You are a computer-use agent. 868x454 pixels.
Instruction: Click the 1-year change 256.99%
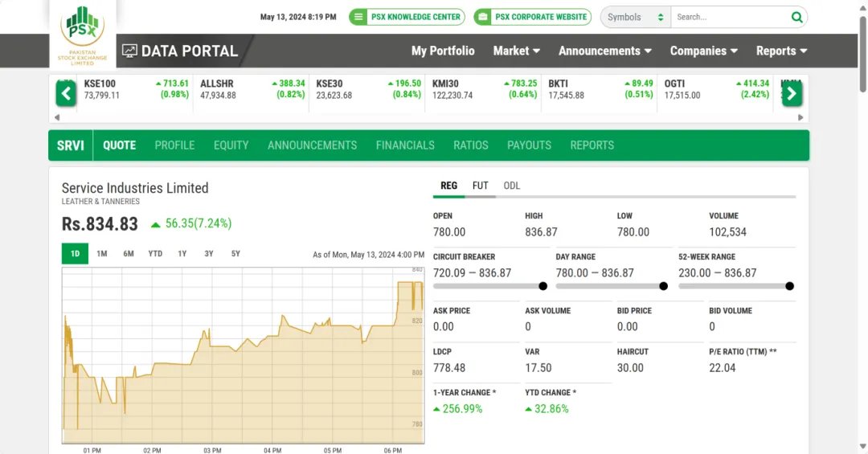[x=458, y=408]
